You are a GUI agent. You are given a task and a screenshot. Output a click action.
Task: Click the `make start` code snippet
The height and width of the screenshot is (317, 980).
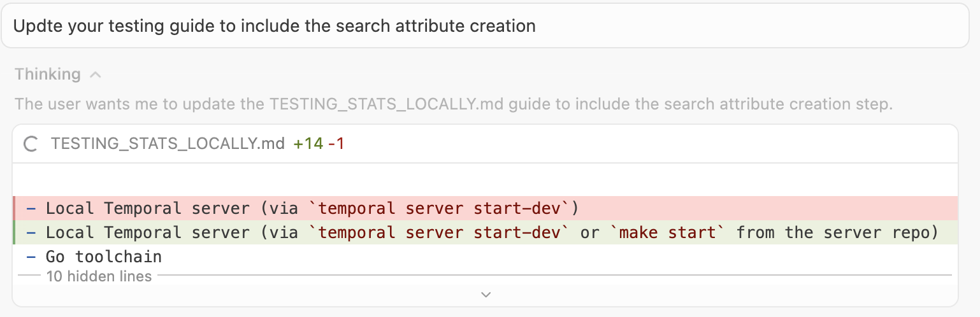pyautogui.click(x=668, y=233)
